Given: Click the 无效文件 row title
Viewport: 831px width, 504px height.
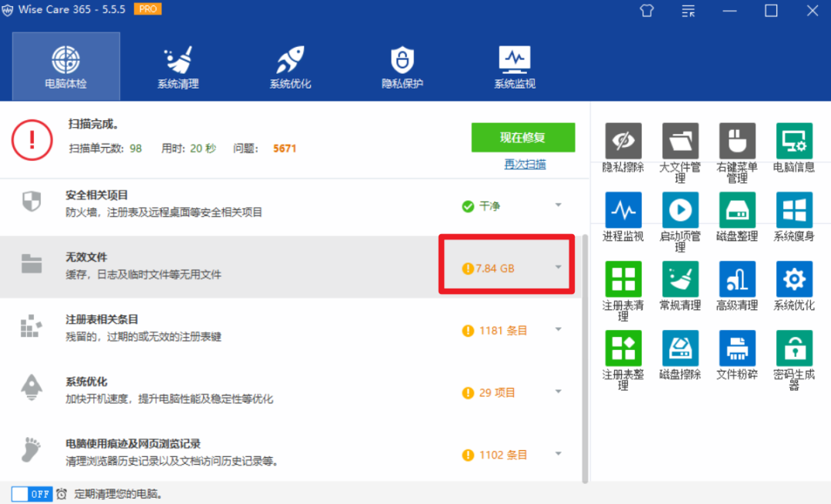Looking at the screenshot, I should (x=86, y=258).
